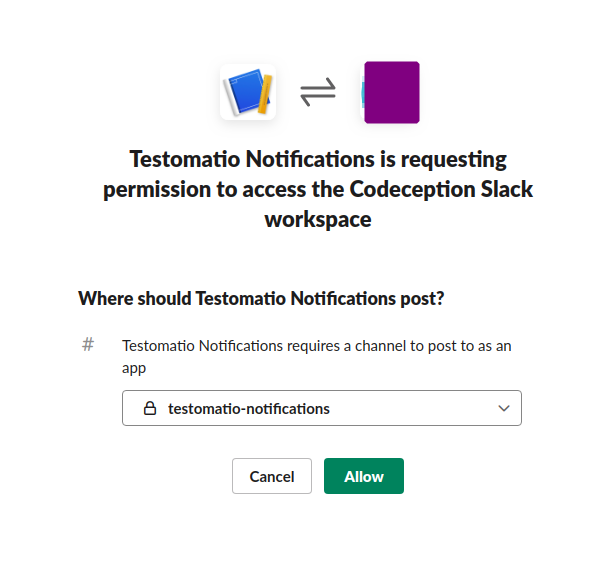Click the word 'app' under the description

coord(134,368)
